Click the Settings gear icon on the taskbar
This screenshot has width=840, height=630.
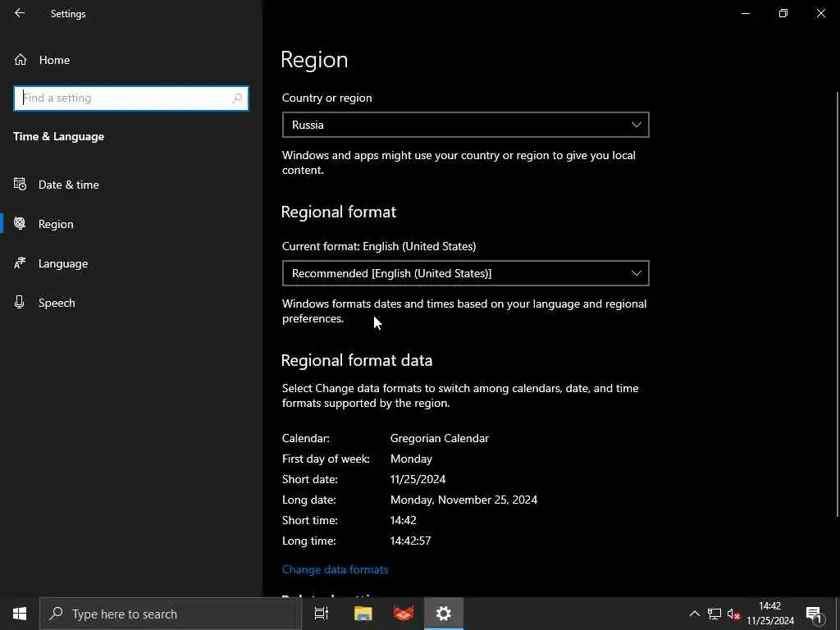click(444, 614)
